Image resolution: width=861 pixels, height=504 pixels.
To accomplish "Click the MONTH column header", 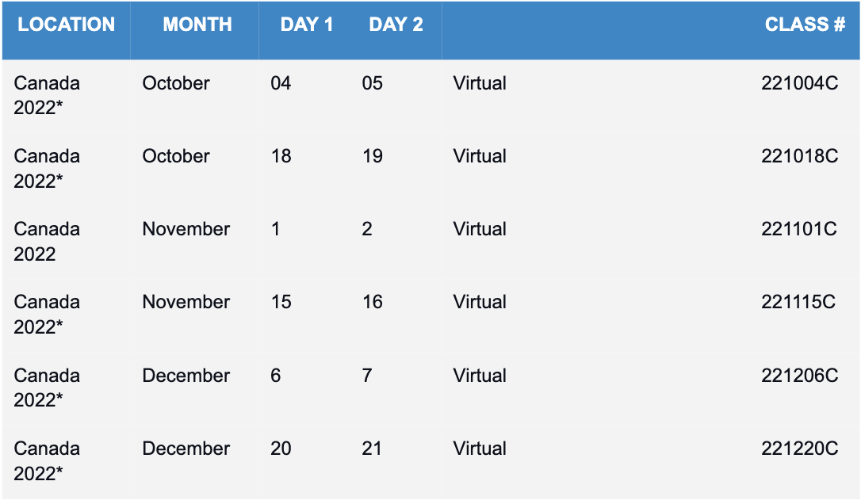I will (x=197, y=24).
